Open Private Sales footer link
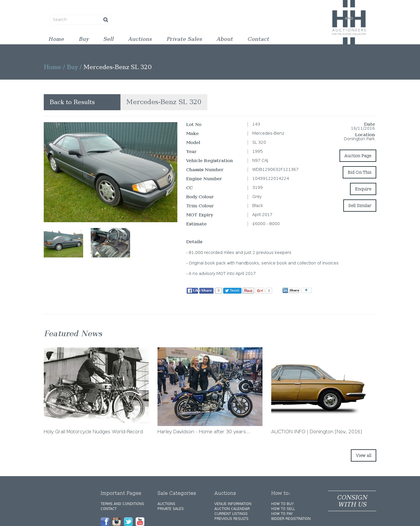The height and width of the screenshot is (526, 420). [171, 509]
